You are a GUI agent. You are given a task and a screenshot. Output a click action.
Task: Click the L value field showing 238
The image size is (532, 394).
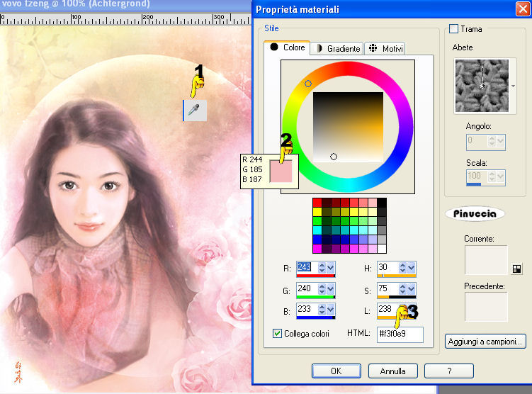[x=387, y=309]
